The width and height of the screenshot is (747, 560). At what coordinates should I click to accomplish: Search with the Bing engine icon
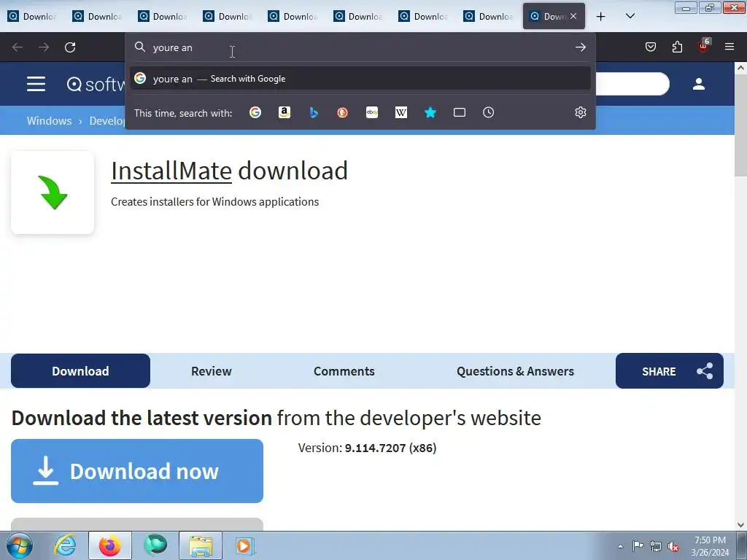[x=314, y=112]
